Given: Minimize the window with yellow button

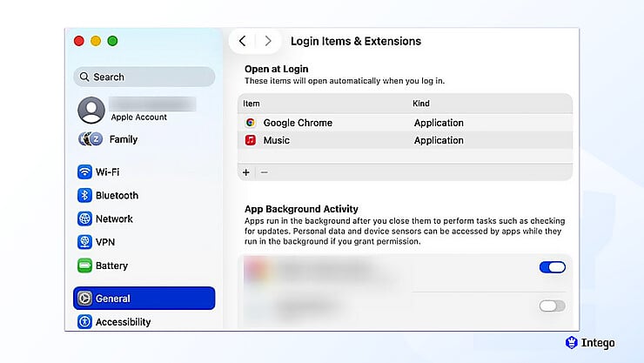Looking at the screenshot, I should (96, 41).
